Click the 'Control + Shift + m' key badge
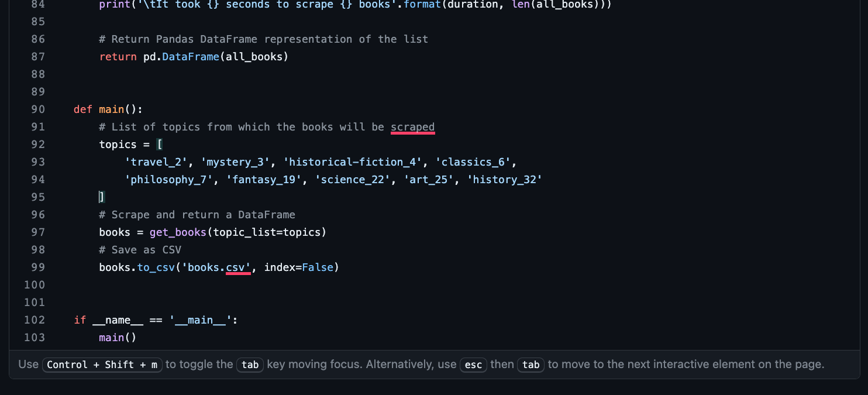The width and height of the screenshot is (868, 395). coord(102,365)
